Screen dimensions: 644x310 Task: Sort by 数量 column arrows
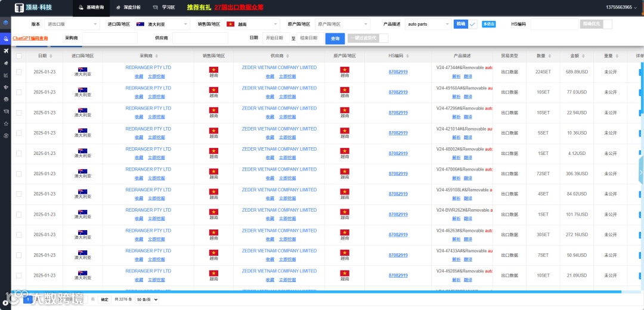[x=550, y=56]
